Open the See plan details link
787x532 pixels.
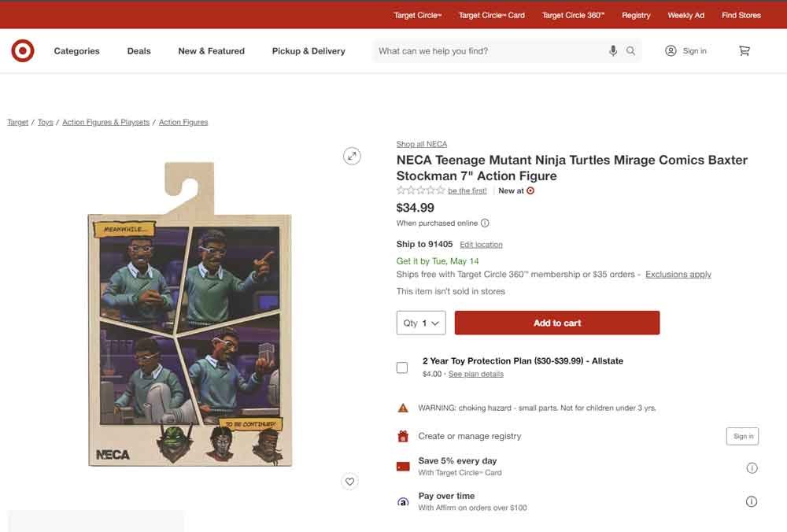pyautogui.click(x=475, y=374)
